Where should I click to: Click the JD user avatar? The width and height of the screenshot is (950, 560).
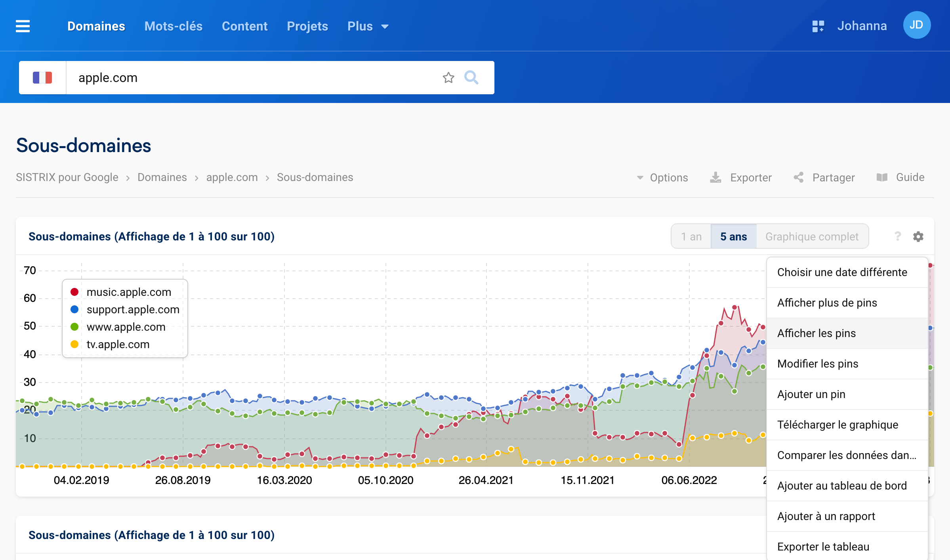coord(917,25)
